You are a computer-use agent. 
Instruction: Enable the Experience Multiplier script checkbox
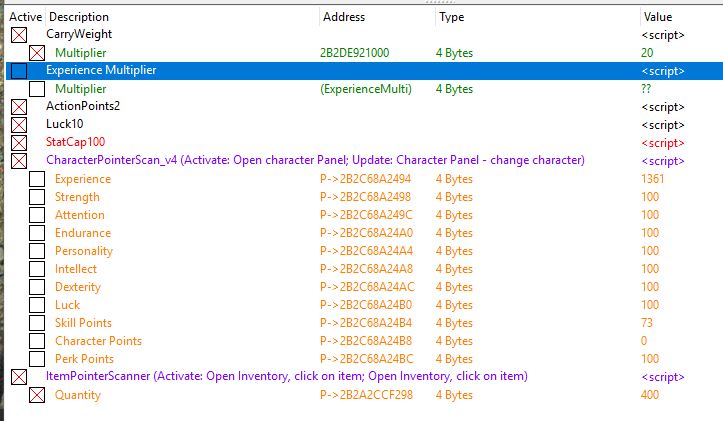click(19, 71)
